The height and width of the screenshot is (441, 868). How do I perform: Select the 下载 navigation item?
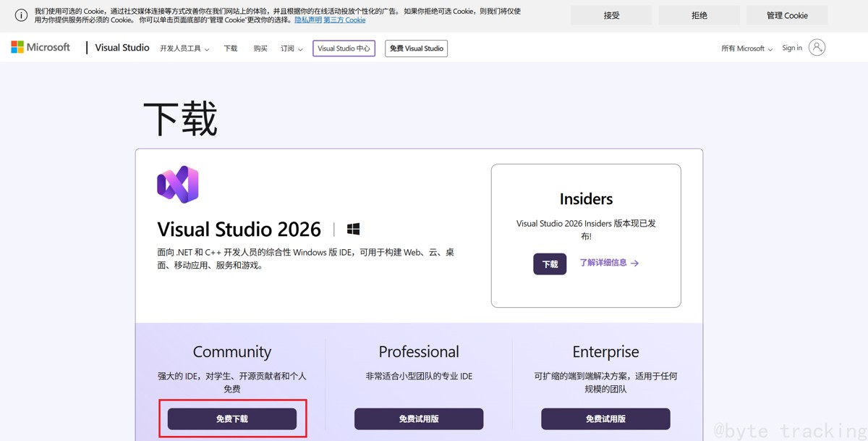[230, 48]
